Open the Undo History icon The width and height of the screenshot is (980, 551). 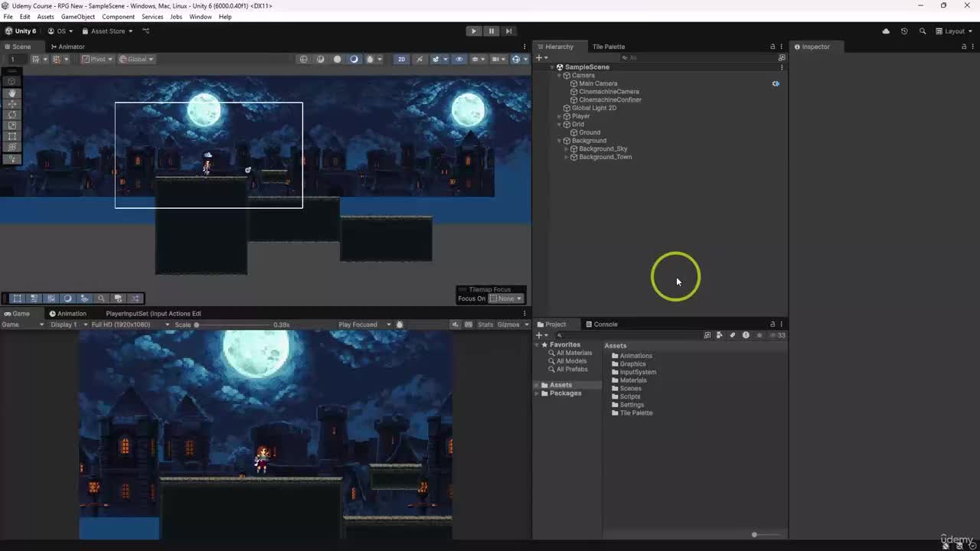point(904,31)
